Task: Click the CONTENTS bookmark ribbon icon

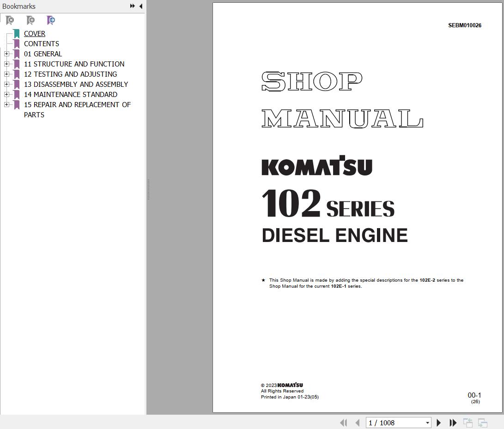Action: pyautogui.click(x=17, y=44)
